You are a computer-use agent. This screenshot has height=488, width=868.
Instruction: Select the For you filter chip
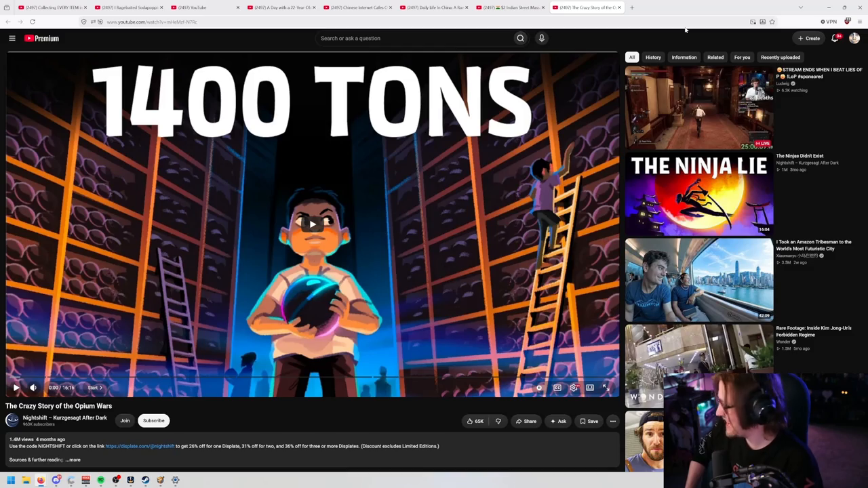coord(742,58)
